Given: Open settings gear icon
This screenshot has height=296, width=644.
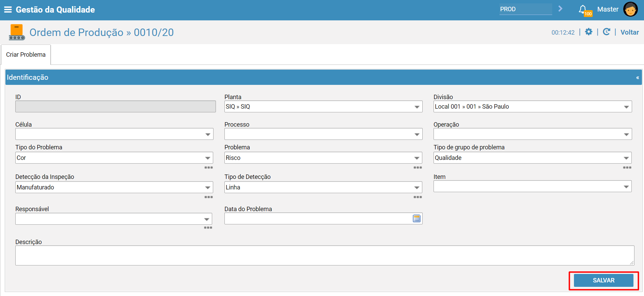Looking at the screenshot, I should pos(589,32).
